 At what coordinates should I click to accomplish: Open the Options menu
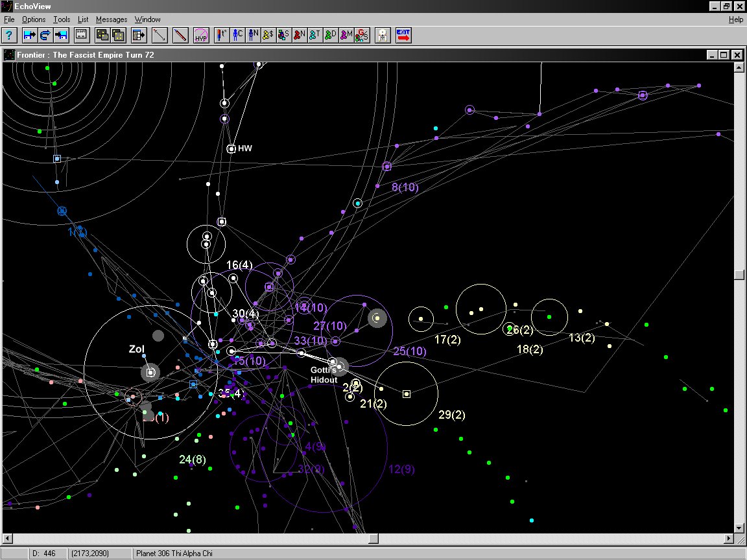point(34,19)
